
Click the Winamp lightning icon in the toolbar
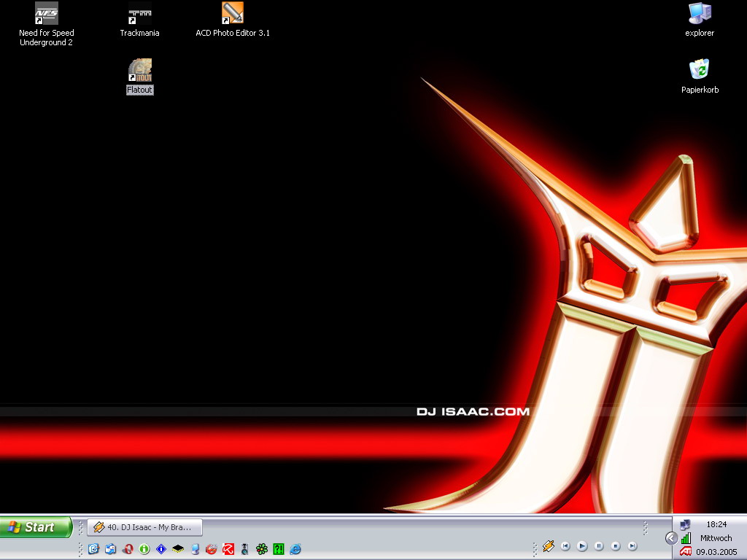click(x=549, y=546)
